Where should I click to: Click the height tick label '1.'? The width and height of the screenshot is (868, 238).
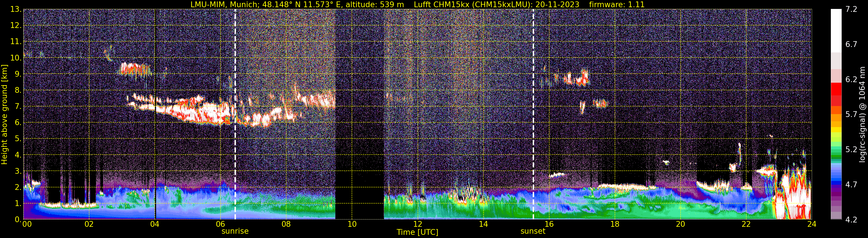[18, 203]
